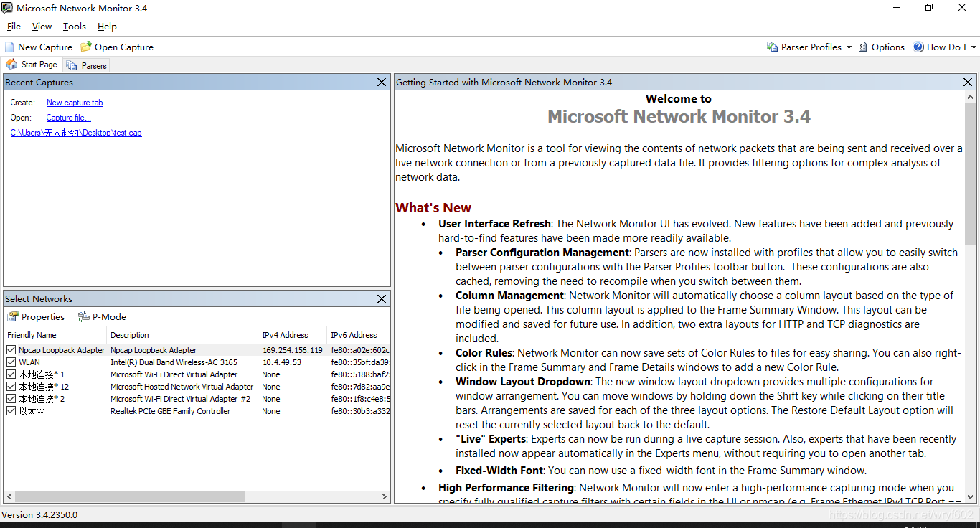Uncheck the Npcap Loopback Adapter checkbox
Screen dimensions: 980x528
(x=11, y=350)
